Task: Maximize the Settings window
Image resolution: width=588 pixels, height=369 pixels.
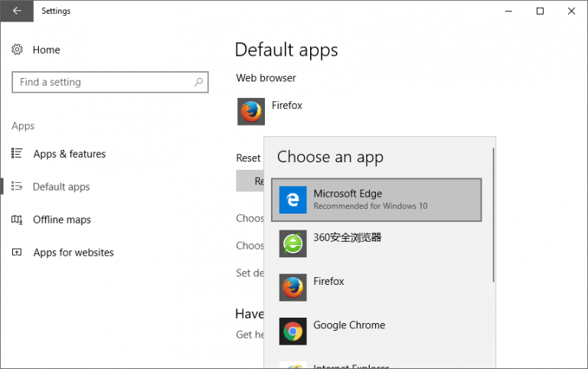Action: click(540, 11)
